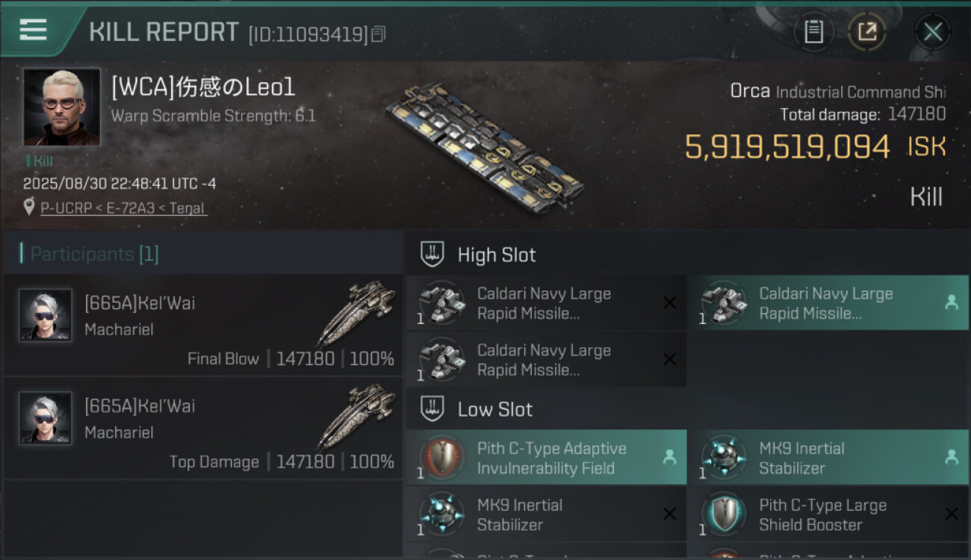
Task: Copy the kill report ID
Action: point(379,34)
